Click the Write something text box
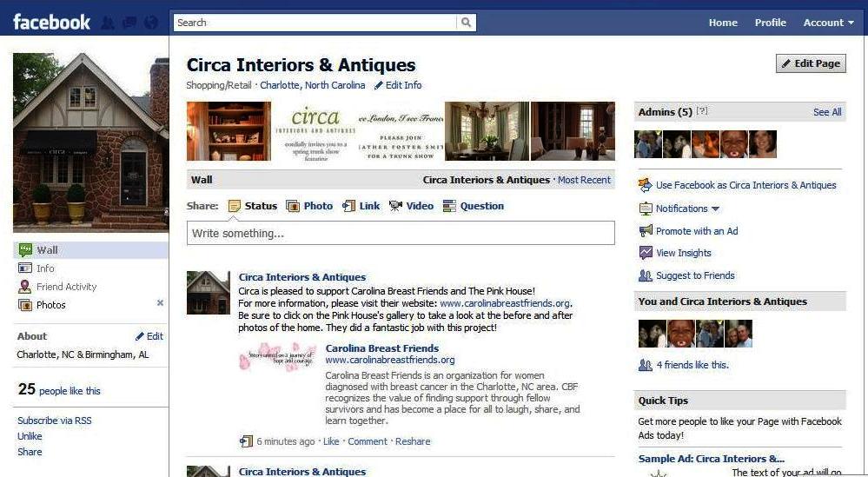The height and width of the screenshot is (477, 868). (401, 233)
